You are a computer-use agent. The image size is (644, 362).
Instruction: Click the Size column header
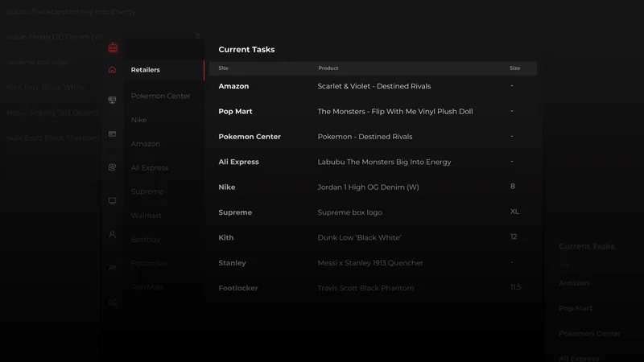point(514,68)
